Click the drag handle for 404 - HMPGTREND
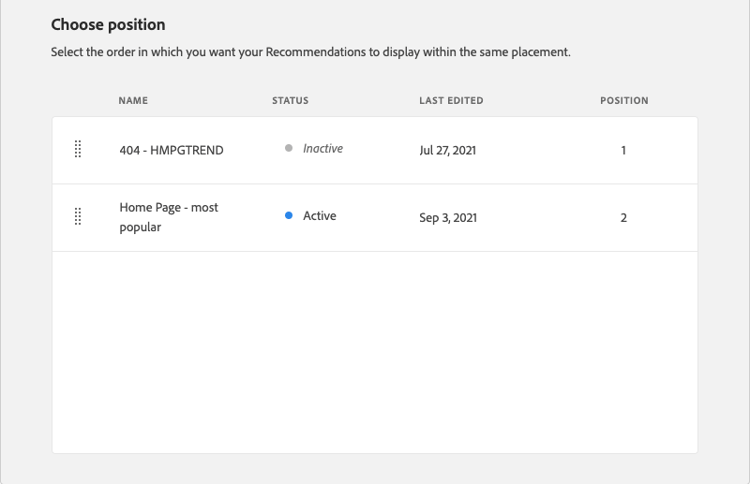The image size is (750, 484). [x=78, y=150]
